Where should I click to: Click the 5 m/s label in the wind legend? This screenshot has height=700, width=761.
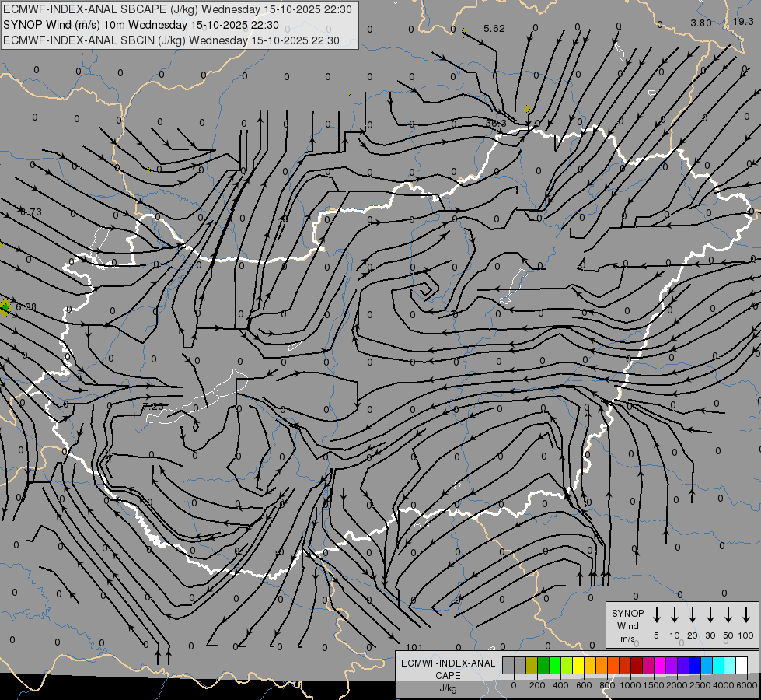656,635
